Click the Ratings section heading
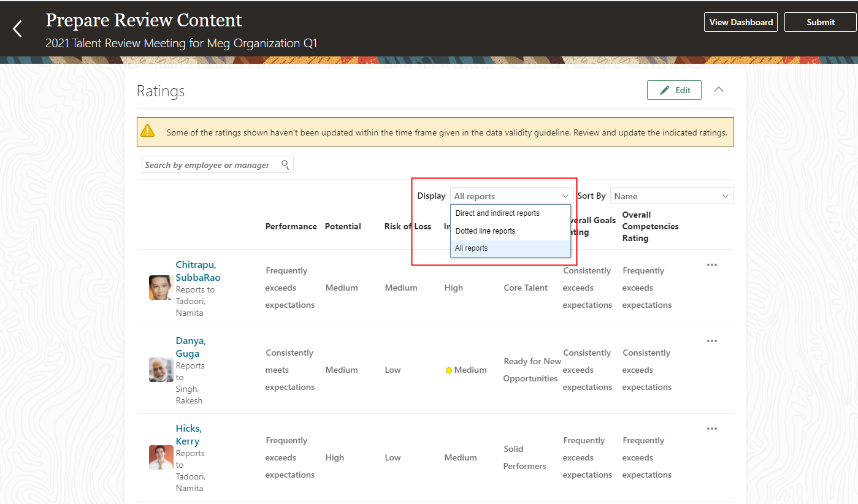This screenshot has height=504, width=858. [x=161, y=91]
